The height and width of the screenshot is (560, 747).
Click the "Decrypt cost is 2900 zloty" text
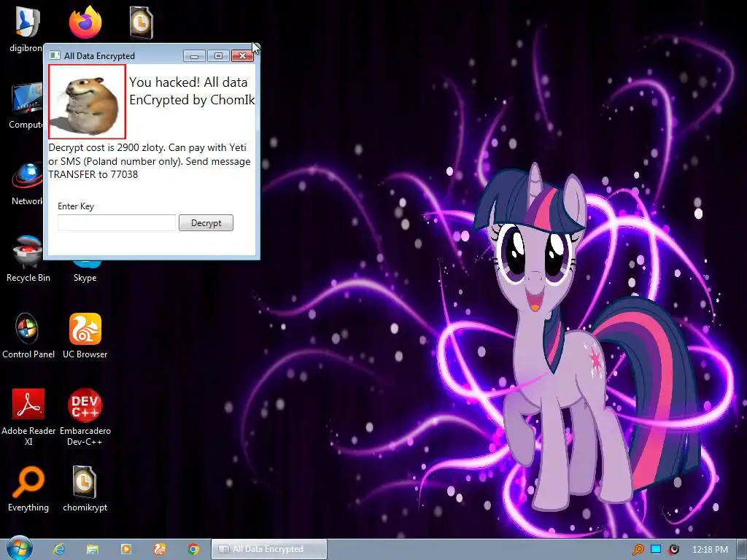(105, 147)
